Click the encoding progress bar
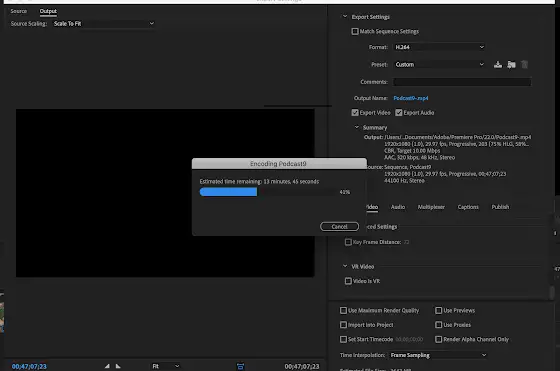 click(268, 192)
